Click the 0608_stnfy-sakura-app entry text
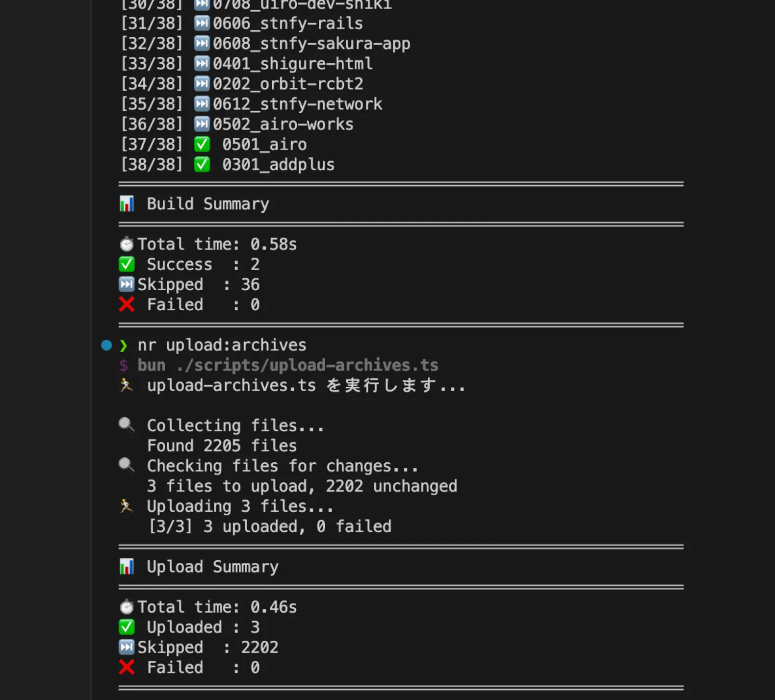The height and width of the screenshot is (700, 775). click(x=311, y=44)
